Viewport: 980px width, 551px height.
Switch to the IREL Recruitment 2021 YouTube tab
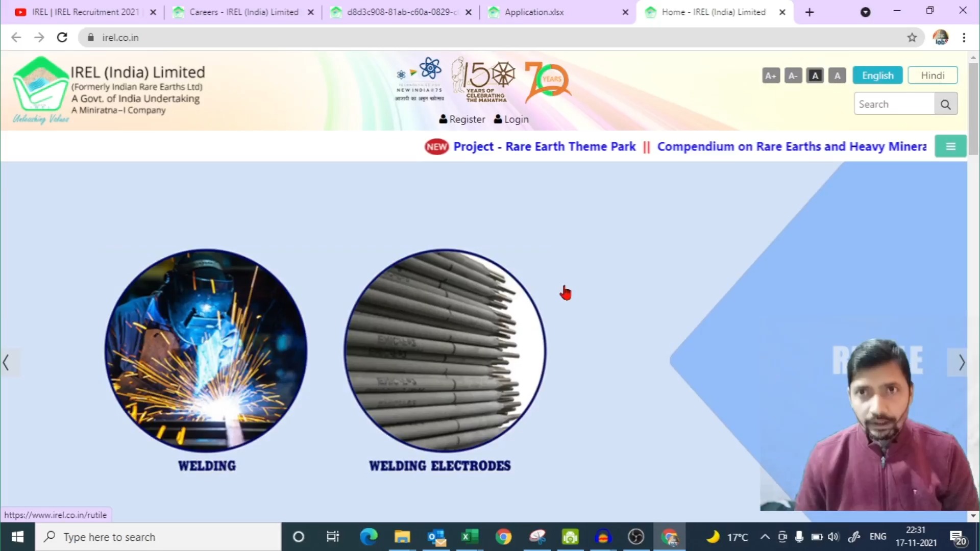(x=85, y=12)
